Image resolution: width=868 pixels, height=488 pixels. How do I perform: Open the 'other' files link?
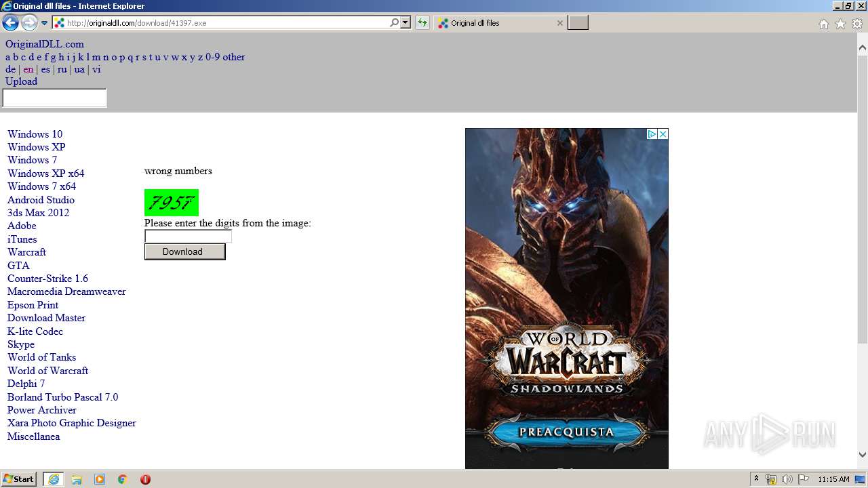coord(234,57)
